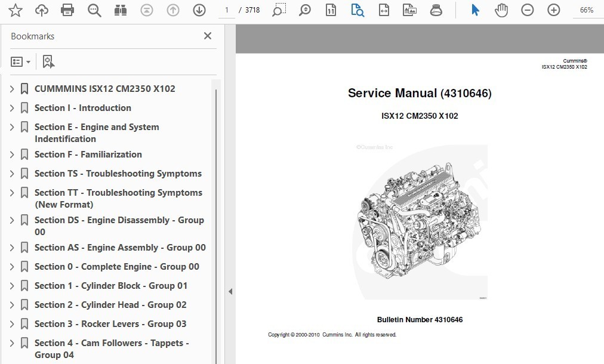Expand Section AS - Engine Assembly bookmark

12,248
